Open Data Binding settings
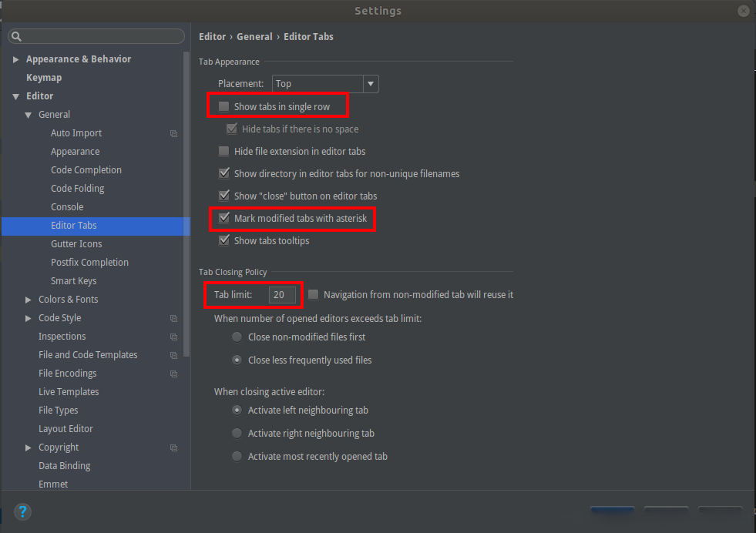The height and width of the screenshot is (533, 756). 65,466
